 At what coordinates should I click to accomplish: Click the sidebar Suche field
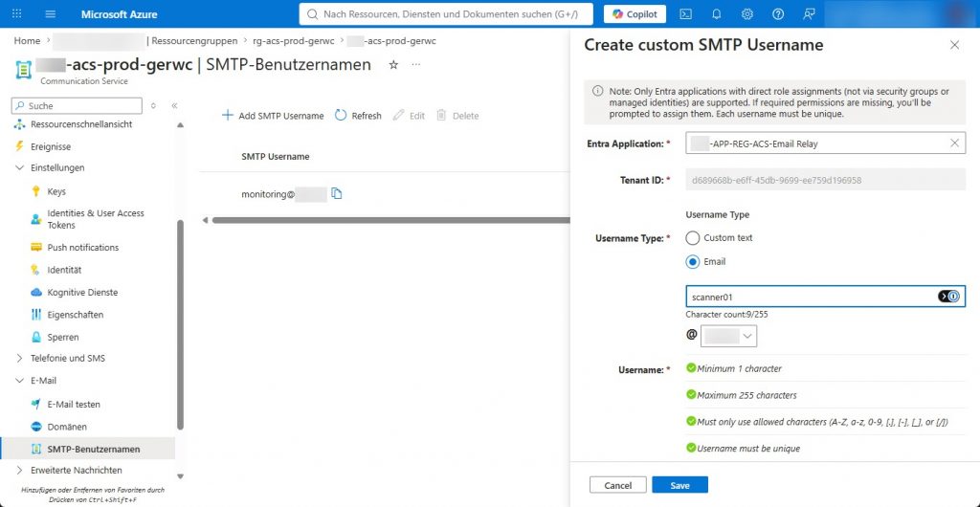(77, 105)
